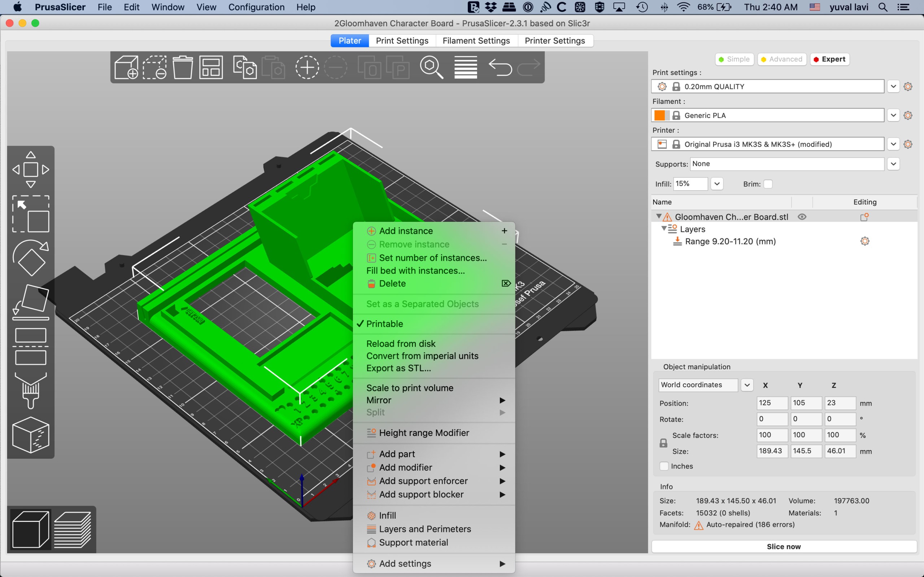Expand the World coordinates dropdown
924x577 pixels.
747,385
